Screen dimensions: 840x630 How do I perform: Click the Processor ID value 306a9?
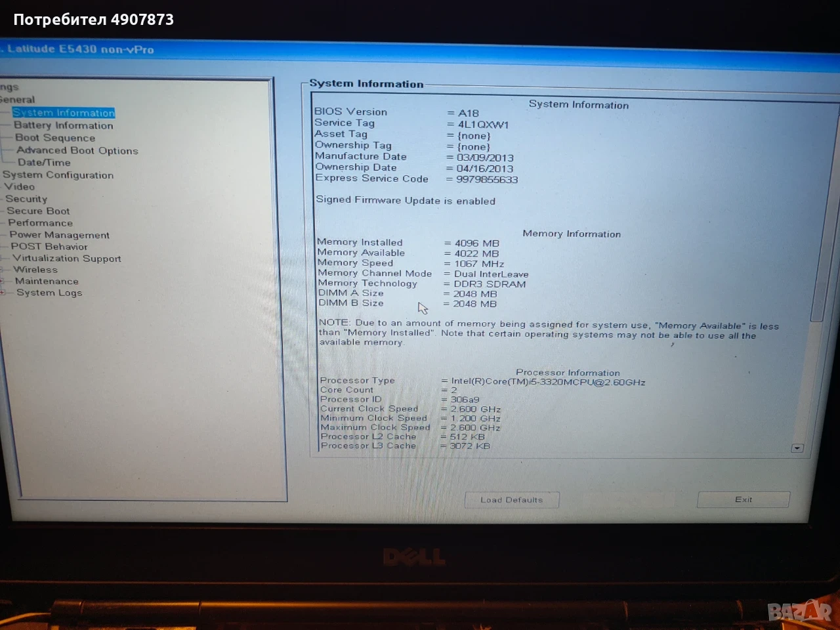(x=465, y=400)
